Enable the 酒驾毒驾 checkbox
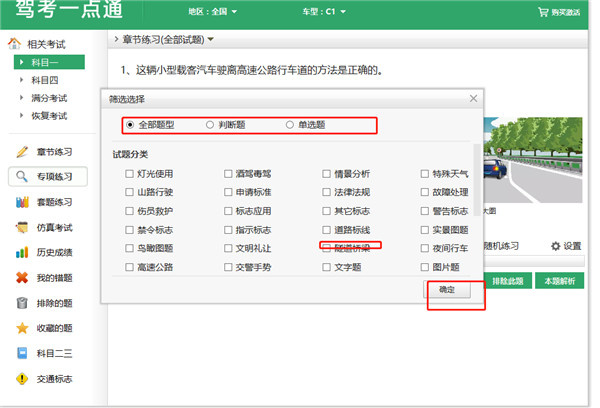Screen dimensions: 600x408 pyautogui.click(x=229, y=174)
